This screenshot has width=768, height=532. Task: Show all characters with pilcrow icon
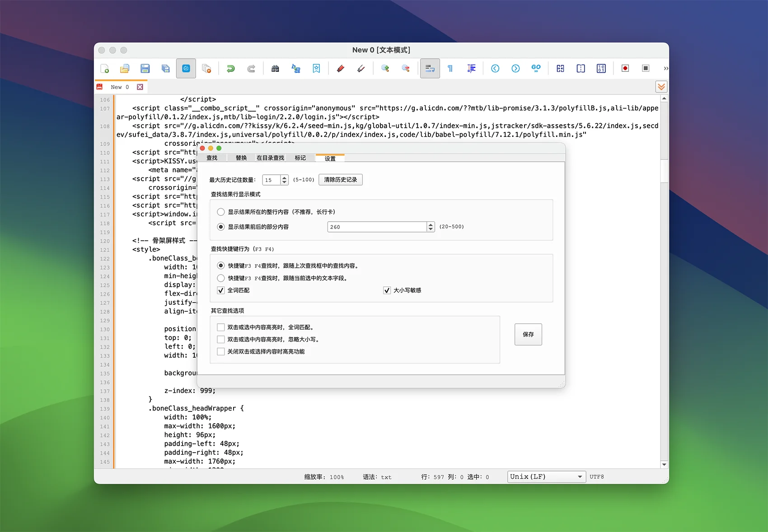(x=450, y=69)
